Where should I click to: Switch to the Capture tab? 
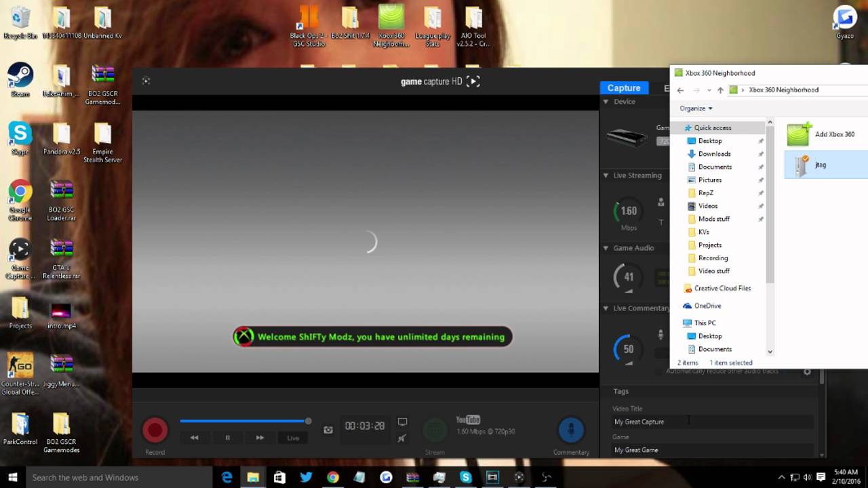tap(624, 88)
